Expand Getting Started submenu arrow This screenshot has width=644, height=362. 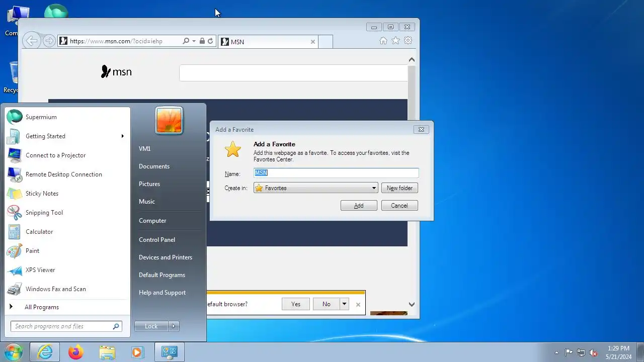pyautogui.click(x=122, y=136)
